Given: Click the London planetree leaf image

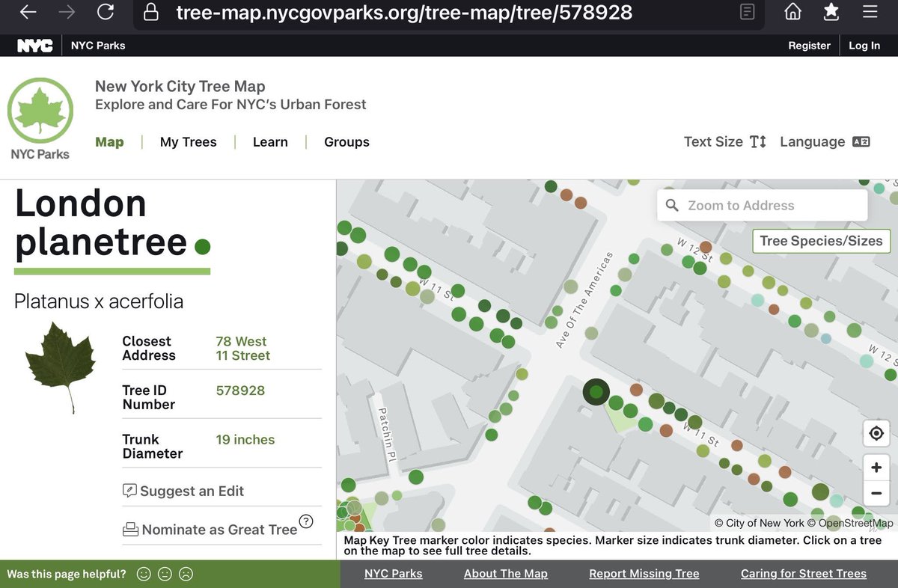Looking at the screenshot, I should [60, 367].
